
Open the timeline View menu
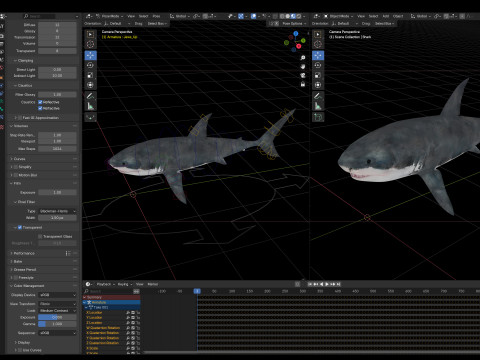(140, 284)
